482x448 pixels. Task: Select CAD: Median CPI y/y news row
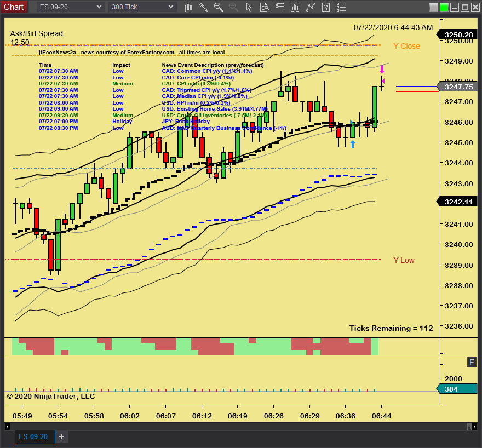coord(143,96)
